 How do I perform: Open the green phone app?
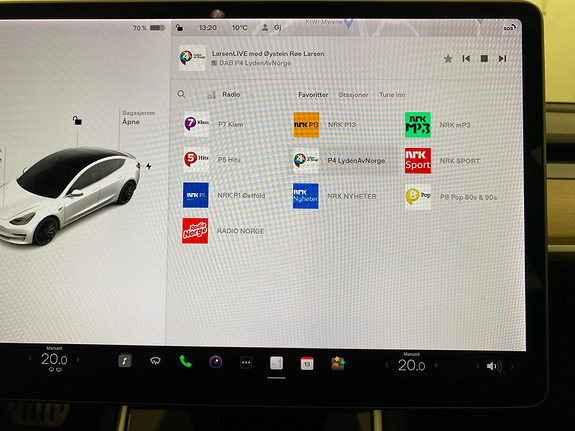(186, 362)
